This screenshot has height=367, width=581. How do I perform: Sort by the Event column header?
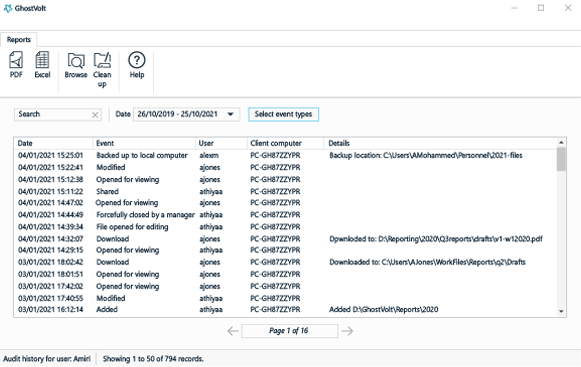point(144,143)
